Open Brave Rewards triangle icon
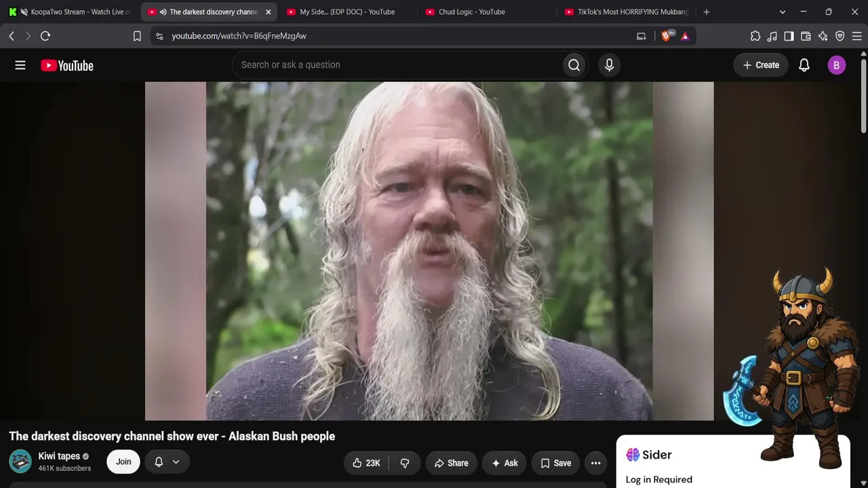The image size is (868, 488). [685, 36]
